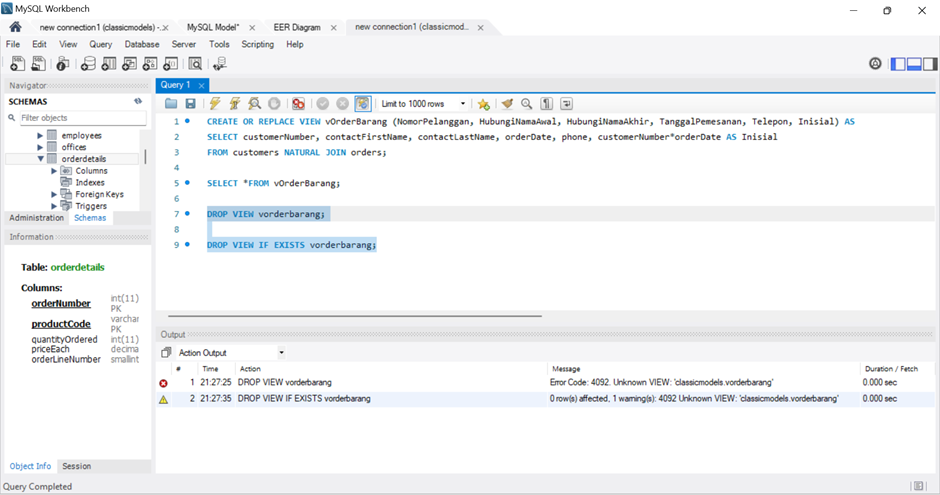
Task: Open the Scripting menu
Action: (258, 44)
